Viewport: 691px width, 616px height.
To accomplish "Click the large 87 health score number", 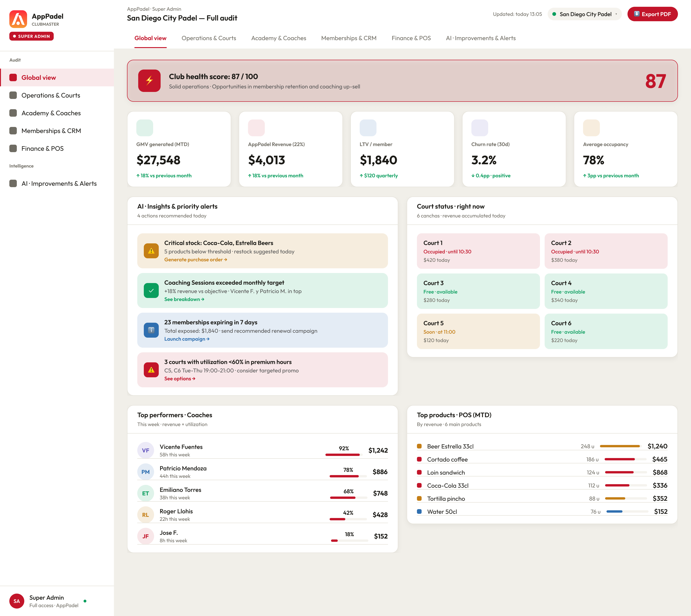I will 656,81.
